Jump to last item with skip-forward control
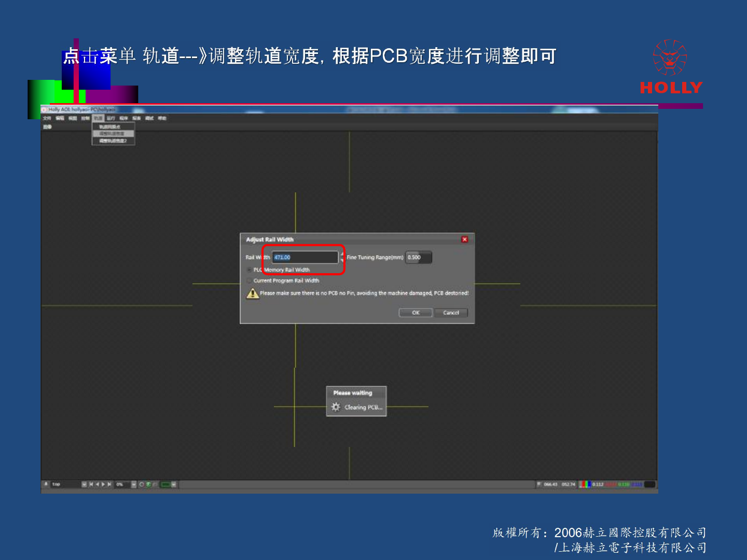 pos(109,484)
